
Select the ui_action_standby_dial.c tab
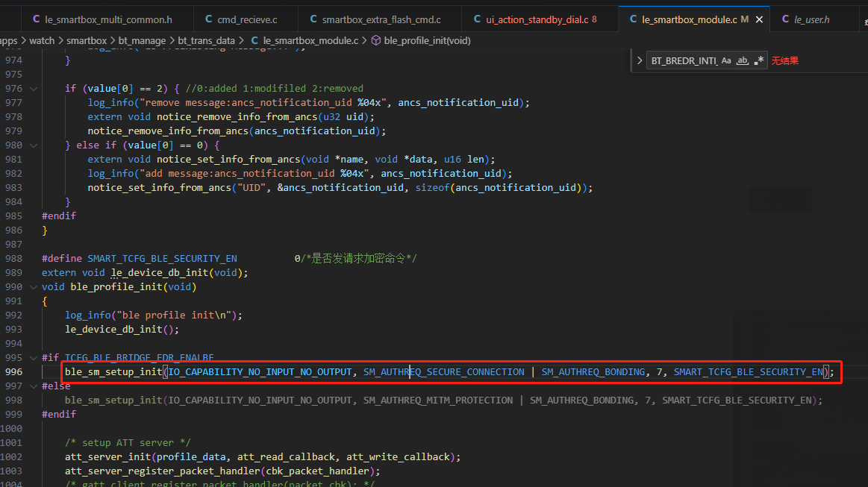point(535,19)
